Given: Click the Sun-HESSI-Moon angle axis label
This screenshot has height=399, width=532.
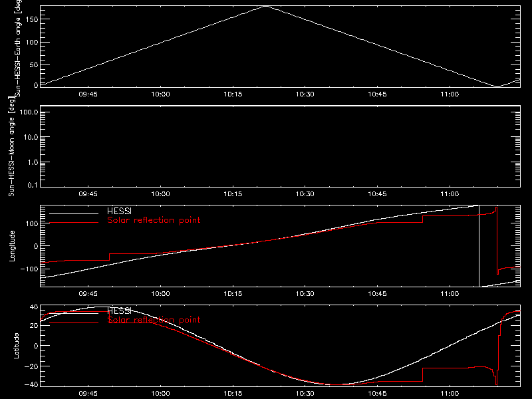Looking at the screenshot, I should click(x=11, y=146).
